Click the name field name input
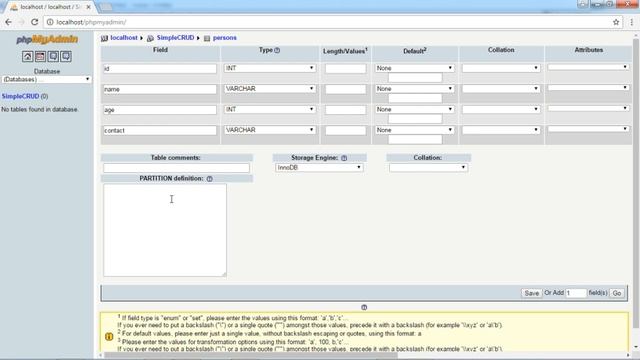This screenshot has width=640, height=360. pyautogui.click(x=160, y=89)
